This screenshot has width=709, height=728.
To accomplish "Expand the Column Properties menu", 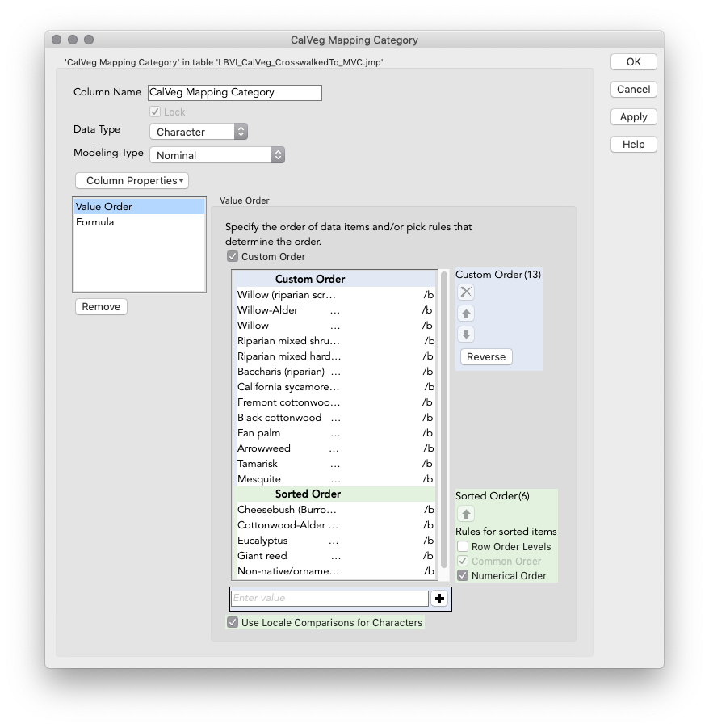I will click(132, 181).
